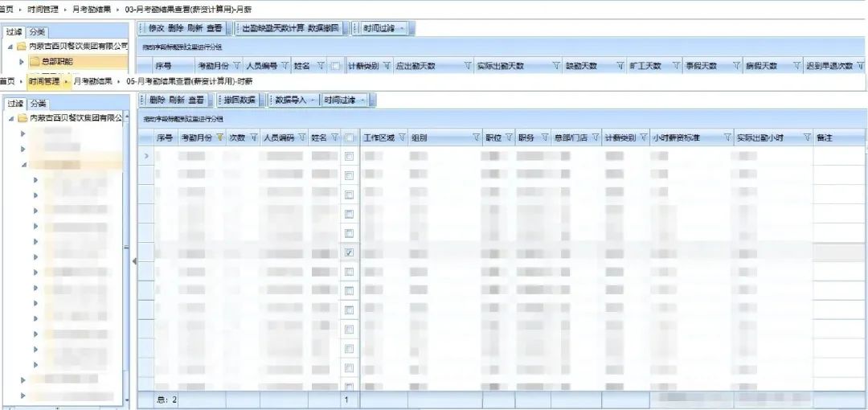Image resolution: width=868 pixels, height=410 pixels.
Task: Toggle the select-all checkbox beside 工作区域 header
Action: (350, 137)
